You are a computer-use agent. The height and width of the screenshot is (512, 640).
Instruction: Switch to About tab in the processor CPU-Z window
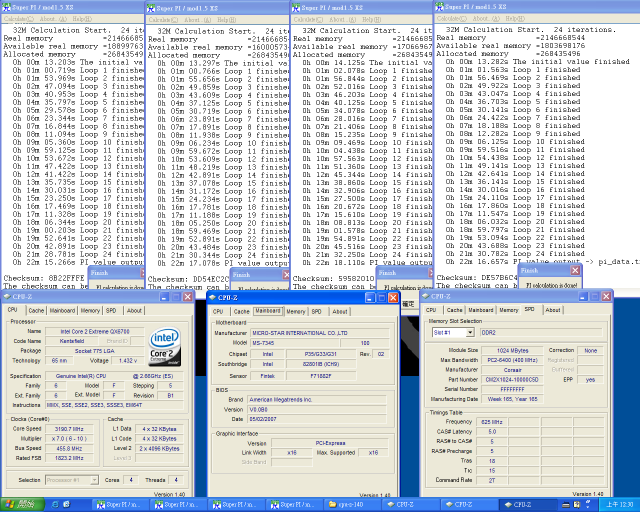click(x=134, y=310)
